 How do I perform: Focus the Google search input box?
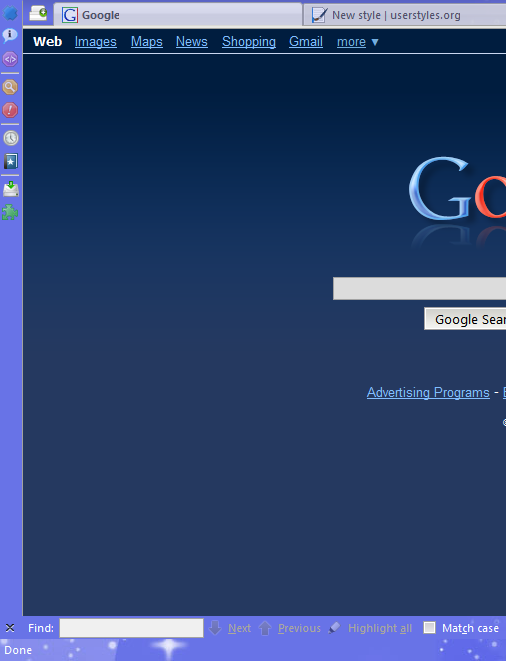(x=420, y=289)
